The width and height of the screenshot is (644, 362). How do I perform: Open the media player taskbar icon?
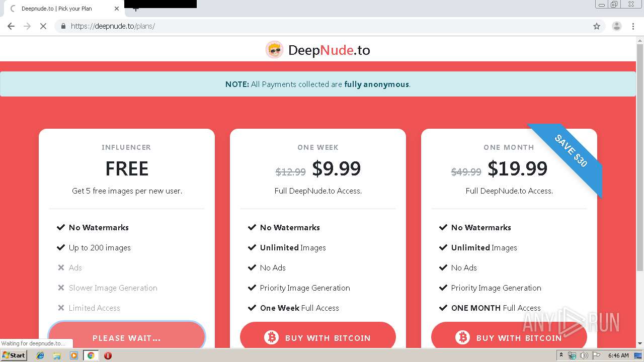[x=73, y=355]
